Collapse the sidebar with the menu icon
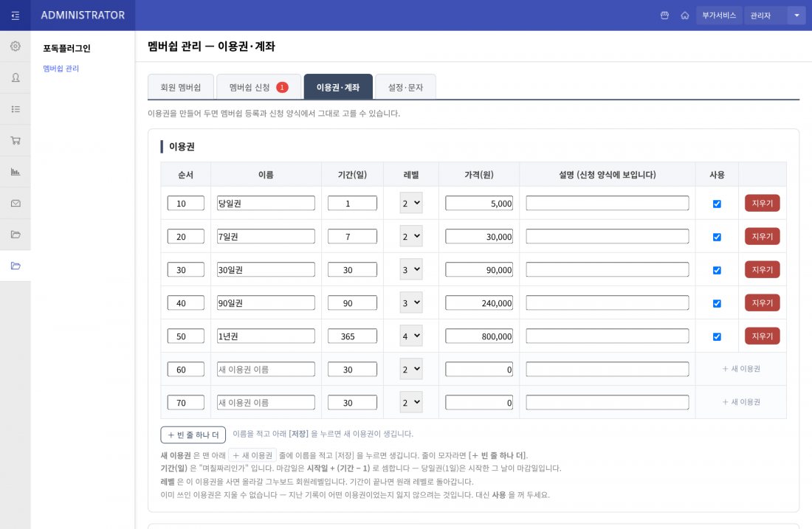This screenshot has width=812, height=529. click(16, 15)
